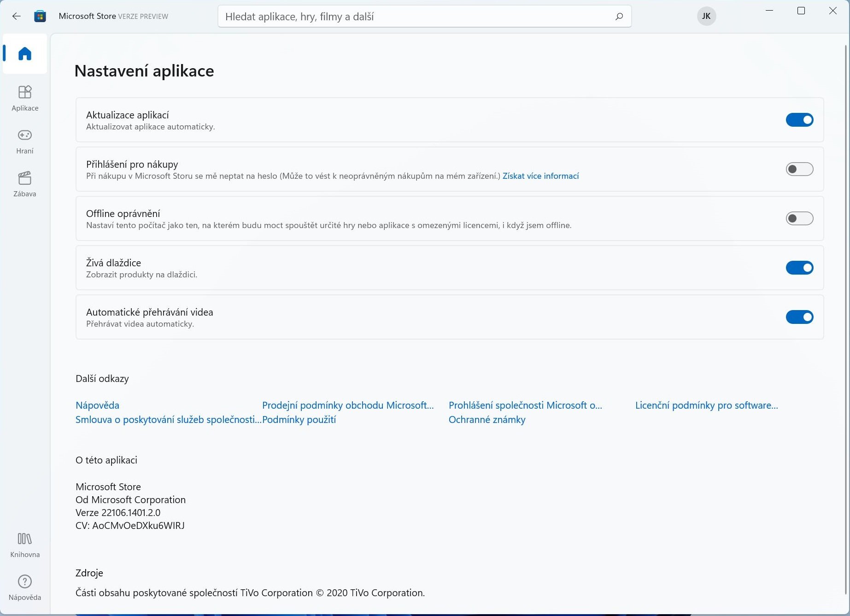Click the O této aplikaci heading
The image size is (850, 616).
point(106,460)
